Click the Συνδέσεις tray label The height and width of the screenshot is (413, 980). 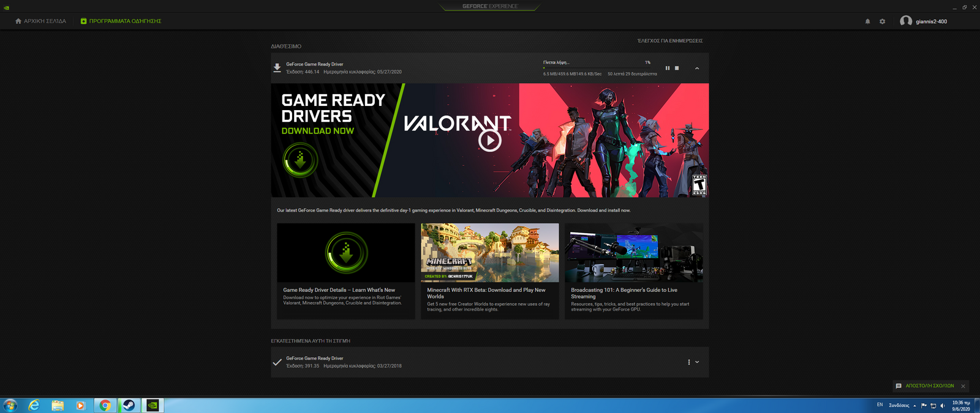(x=899, y=405)
